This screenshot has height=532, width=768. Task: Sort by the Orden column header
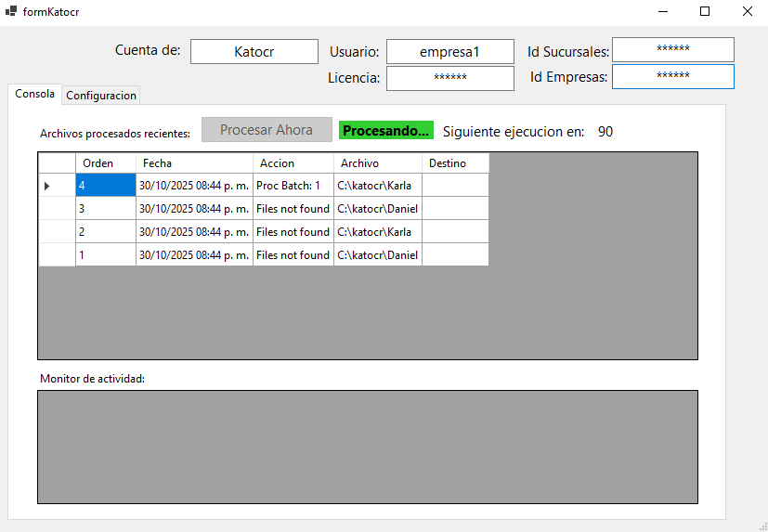click(105, 163)
